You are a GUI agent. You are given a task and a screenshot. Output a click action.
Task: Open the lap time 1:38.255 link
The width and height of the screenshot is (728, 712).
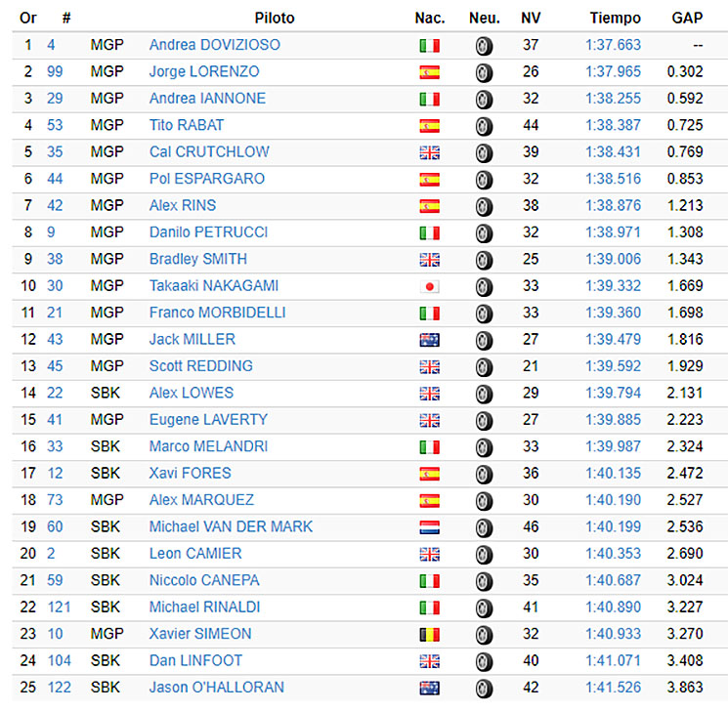(x=613, y=99)
